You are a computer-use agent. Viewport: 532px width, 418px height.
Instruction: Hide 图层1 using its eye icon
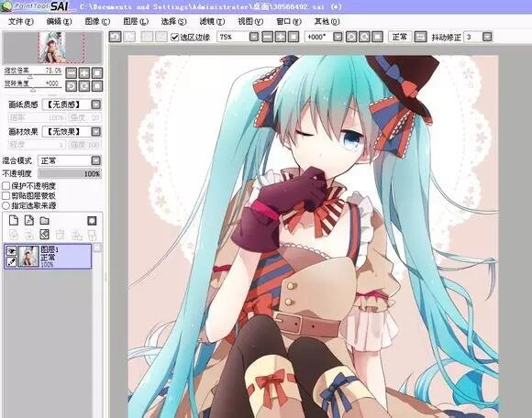pyautogui.click(x=11, y=251)
